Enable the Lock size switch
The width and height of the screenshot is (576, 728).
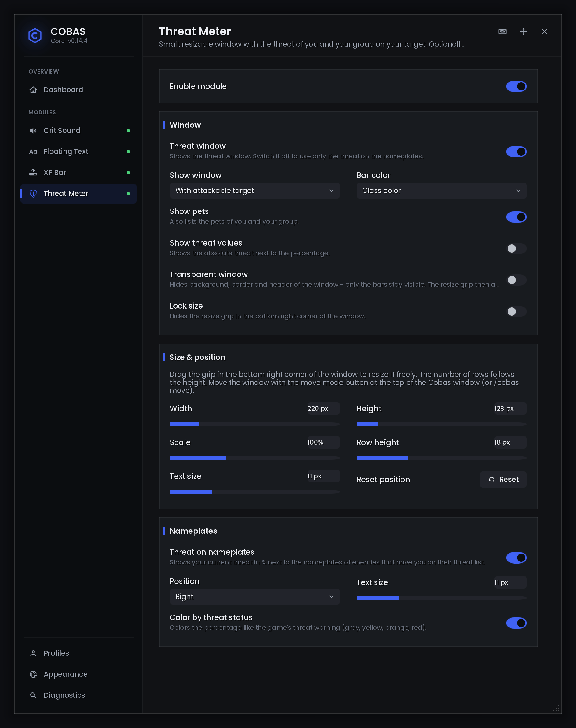[516, 311]
